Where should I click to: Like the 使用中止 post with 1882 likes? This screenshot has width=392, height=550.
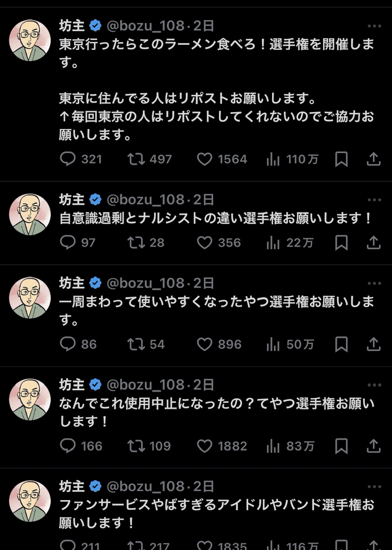(204, 446)
